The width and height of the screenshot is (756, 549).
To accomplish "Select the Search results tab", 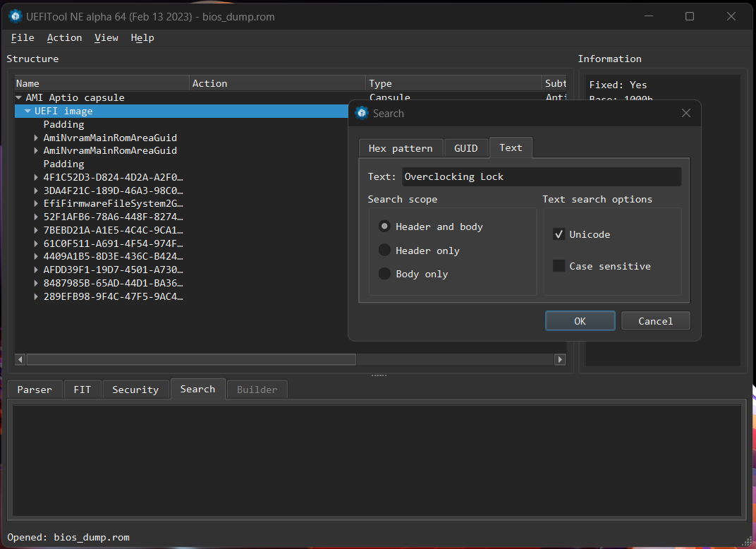I will [x=197, y=389].
